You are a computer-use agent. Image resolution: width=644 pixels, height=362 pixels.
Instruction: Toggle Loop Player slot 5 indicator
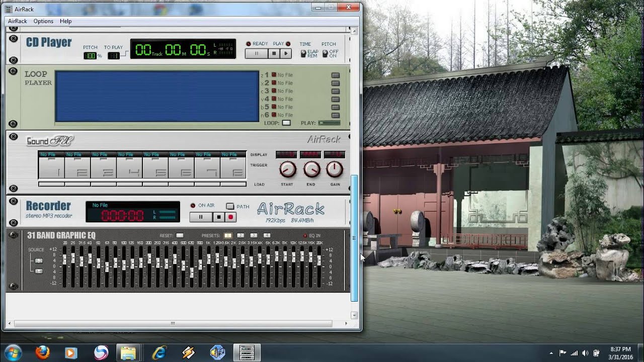(x=274, y=107)
